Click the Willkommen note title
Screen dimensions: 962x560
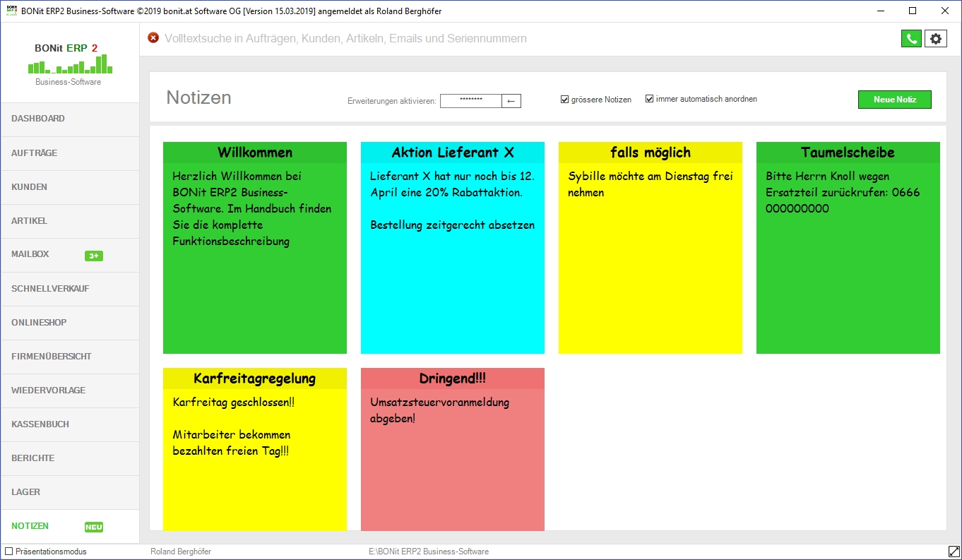255,153
